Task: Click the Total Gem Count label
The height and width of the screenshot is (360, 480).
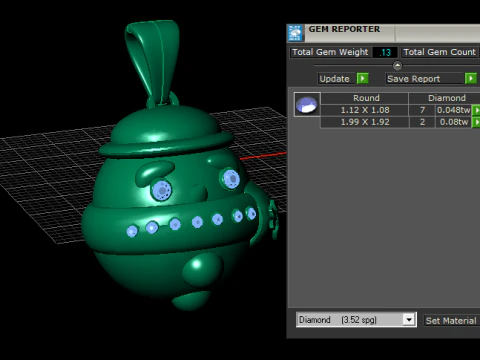Action: [x=439, y=52]
